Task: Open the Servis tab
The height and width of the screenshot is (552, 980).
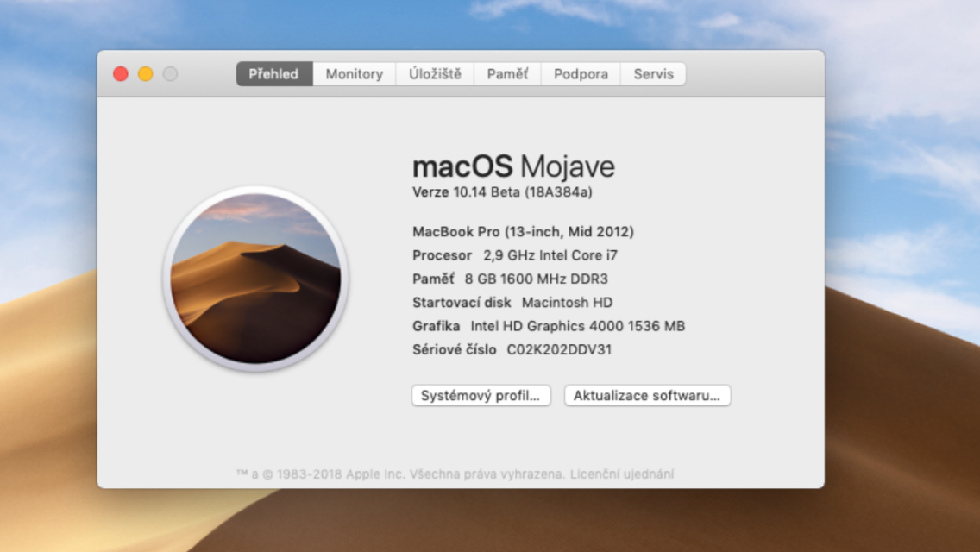Action: (x=653, y=74)
